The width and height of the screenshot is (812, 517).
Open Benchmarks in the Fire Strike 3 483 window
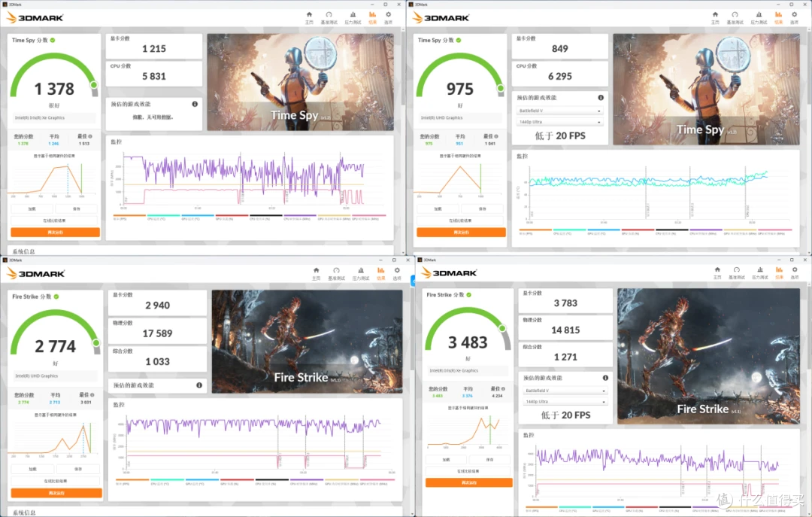736,272
